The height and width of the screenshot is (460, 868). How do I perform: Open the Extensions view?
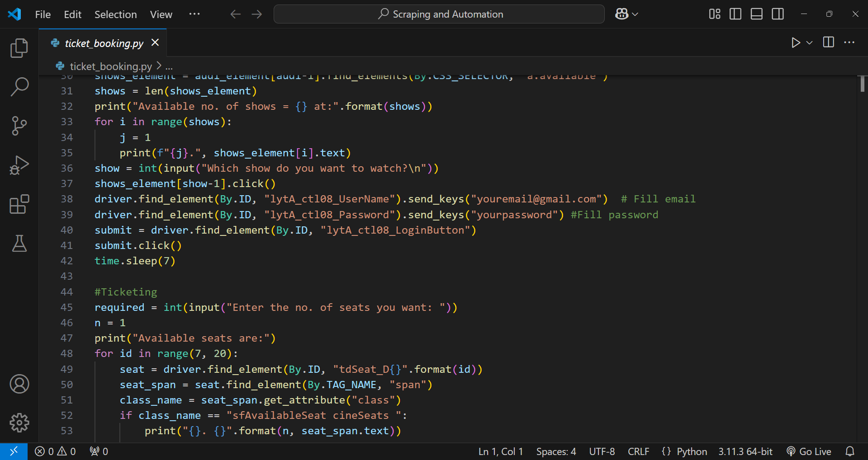pos(19,204)
